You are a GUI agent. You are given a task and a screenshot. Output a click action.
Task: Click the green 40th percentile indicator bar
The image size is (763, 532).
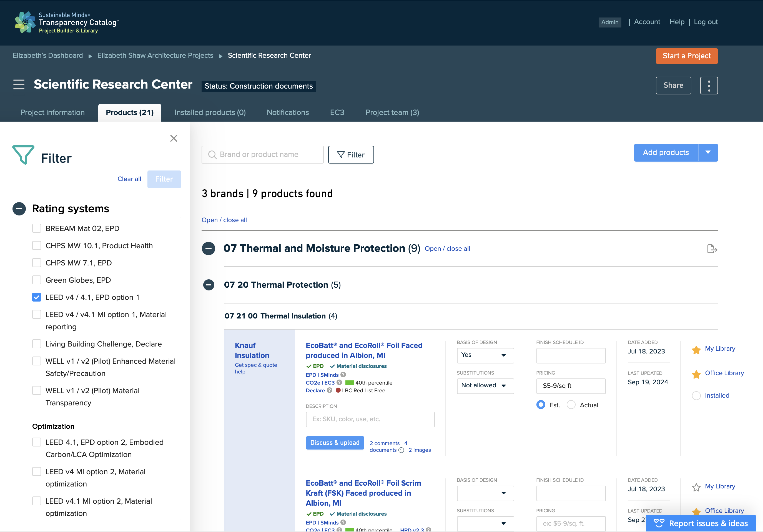click(x=349, y=382)
